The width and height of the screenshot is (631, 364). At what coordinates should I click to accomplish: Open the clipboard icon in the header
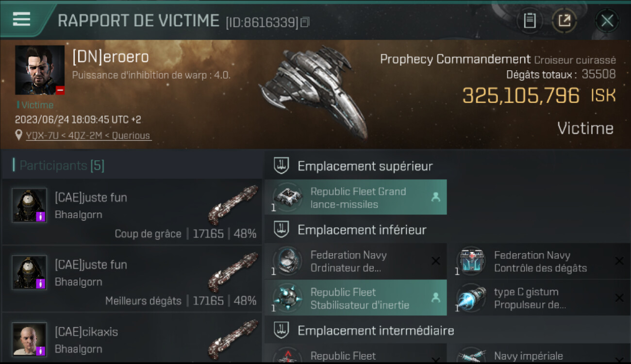530,21
